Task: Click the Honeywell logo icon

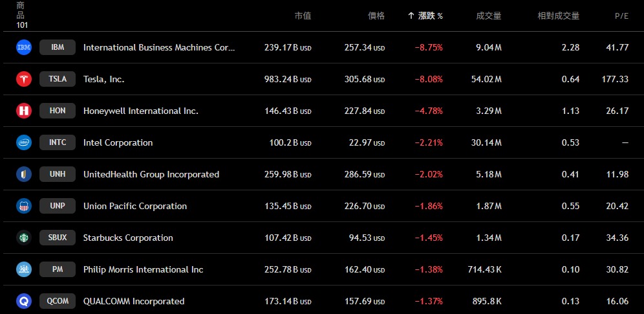Action: click(x=24, y=111)
